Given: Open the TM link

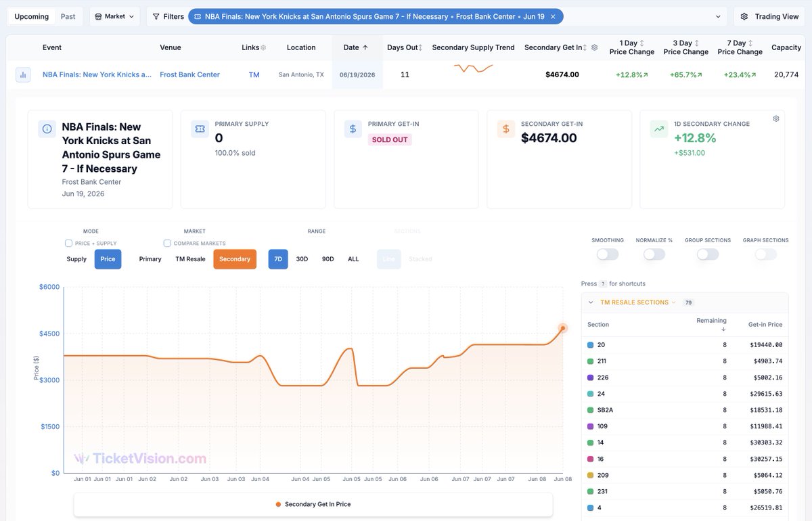Looking at the screenshot, I should pos(254,75).
